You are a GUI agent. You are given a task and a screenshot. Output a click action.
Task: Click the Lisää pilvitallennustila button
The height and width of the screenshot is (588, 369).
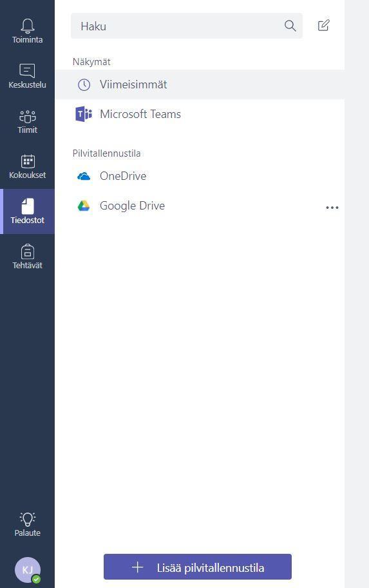click(x=198, y=567)
